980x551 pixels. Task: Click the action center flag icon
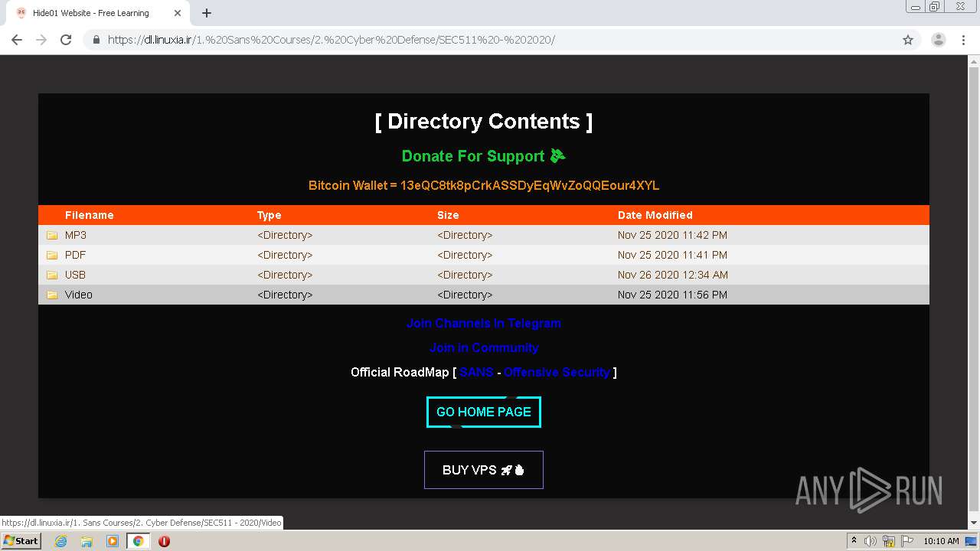click(x=906, y=541)
